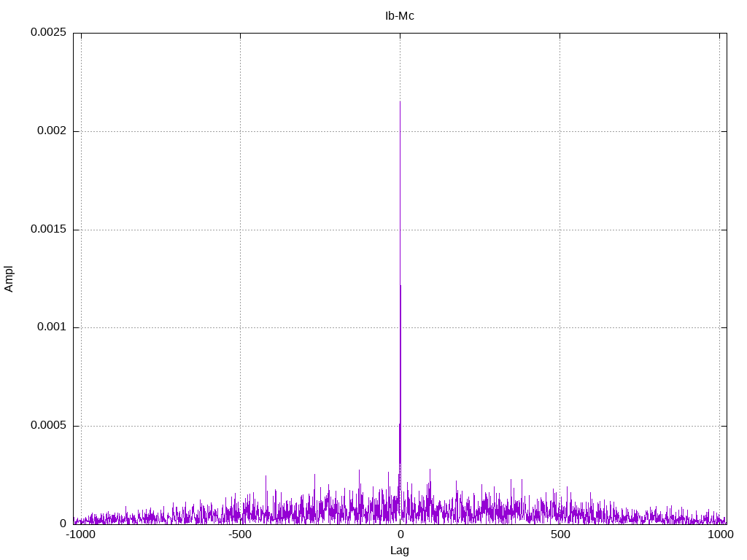Click grid intersection of lag 500 and 0.002
Image resolution: width=747 pixels, height=560 pixels.
560,131
